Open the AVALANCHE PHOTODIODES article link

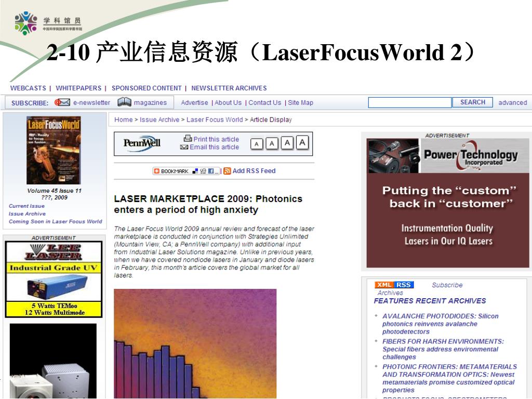(441, 324)
